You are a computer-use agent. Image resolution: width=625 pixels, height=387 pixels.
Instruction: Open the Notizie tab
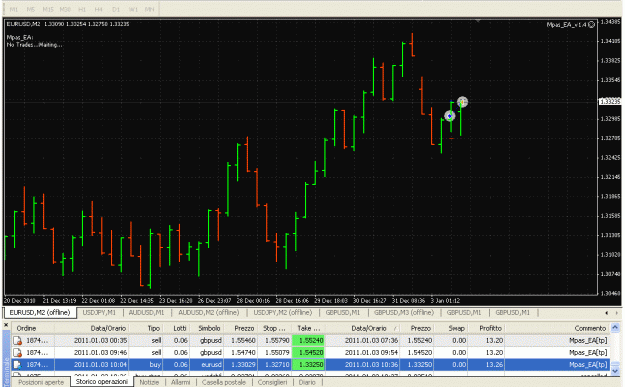click(149, 382)
